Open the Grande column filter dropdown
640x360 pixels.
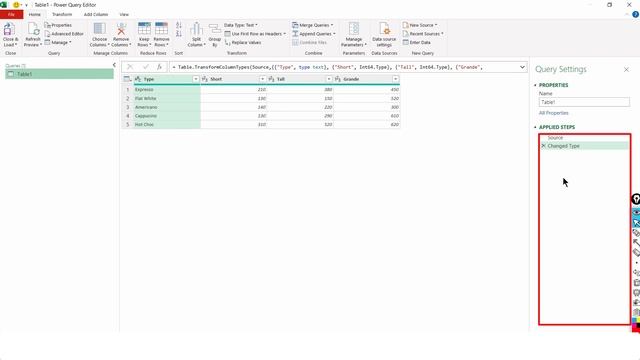pos(396,79)
